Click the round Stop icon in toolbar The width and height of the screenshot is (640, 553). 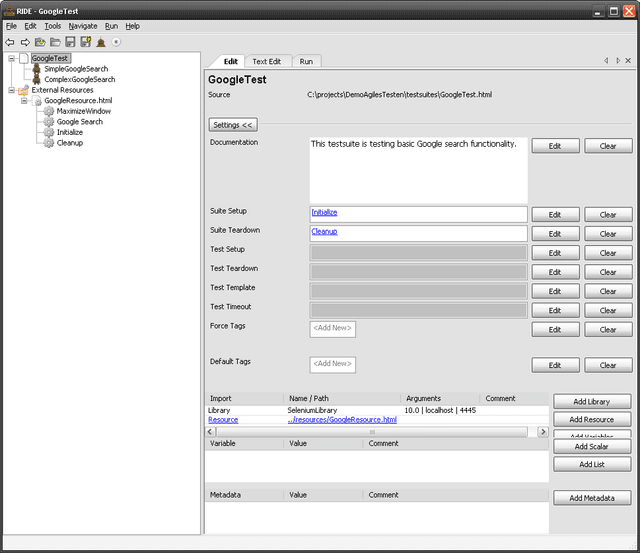116,42
